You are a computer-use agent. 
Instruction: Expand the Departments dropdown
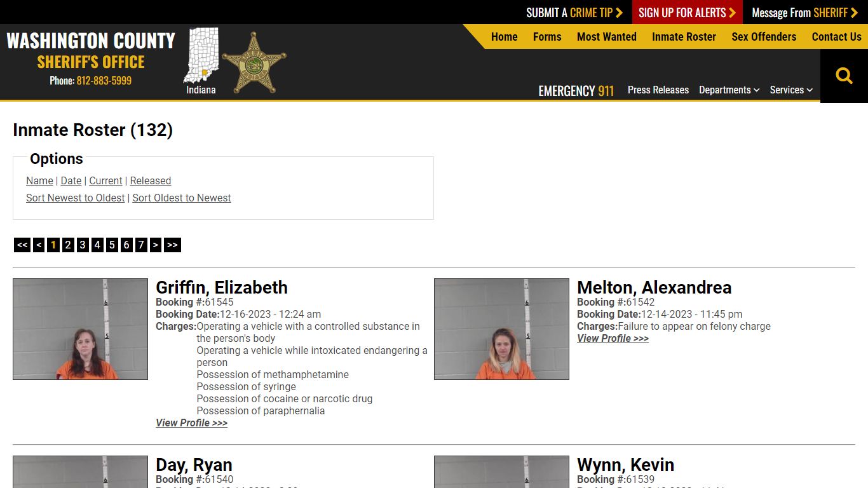729,90
